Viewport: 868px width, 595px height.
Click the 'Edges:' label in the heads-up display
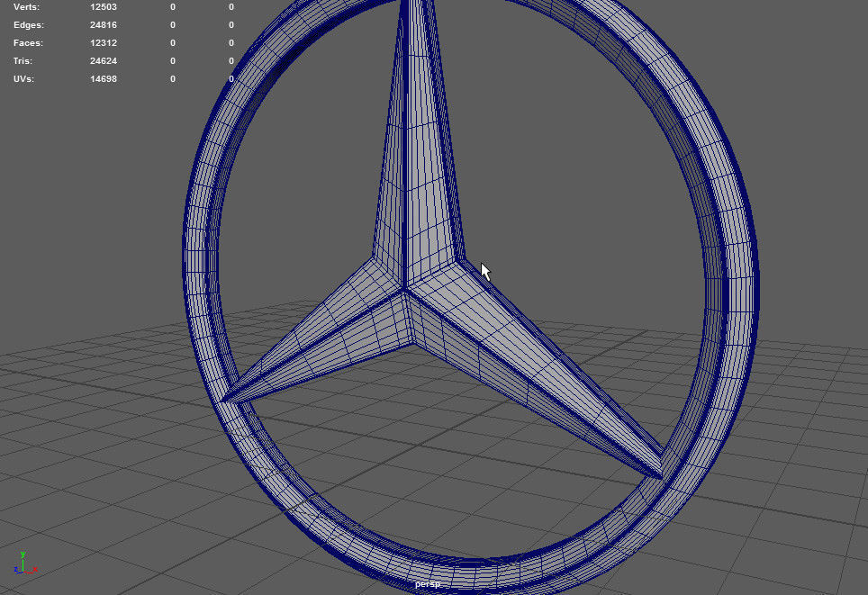pos(28,25)
